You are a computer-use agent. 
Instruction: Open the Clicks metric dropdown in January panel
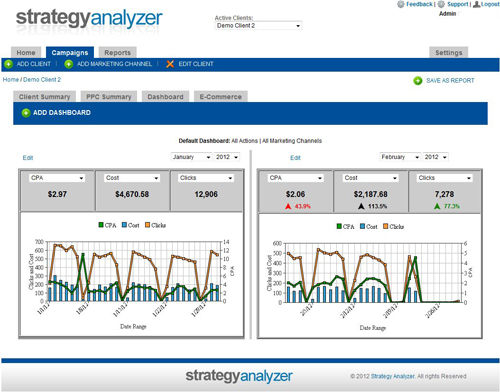pyautogui.click(x=206, y=178)
